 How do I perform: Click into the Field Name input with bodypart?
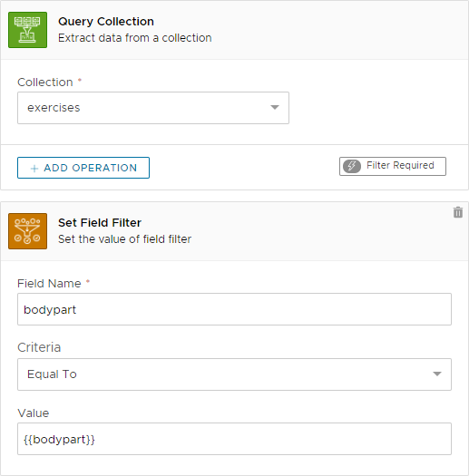coord(234,309)
